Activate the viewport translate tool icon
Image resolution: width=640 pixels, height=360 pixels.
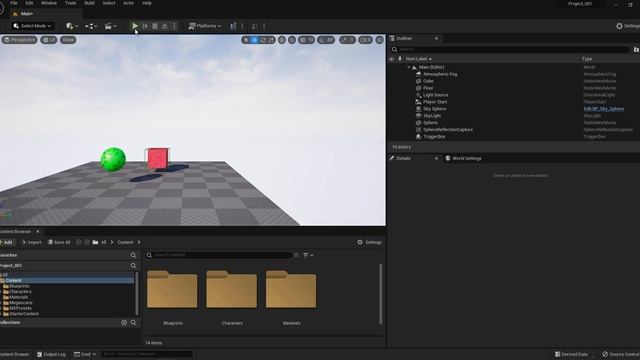point(254,40)
